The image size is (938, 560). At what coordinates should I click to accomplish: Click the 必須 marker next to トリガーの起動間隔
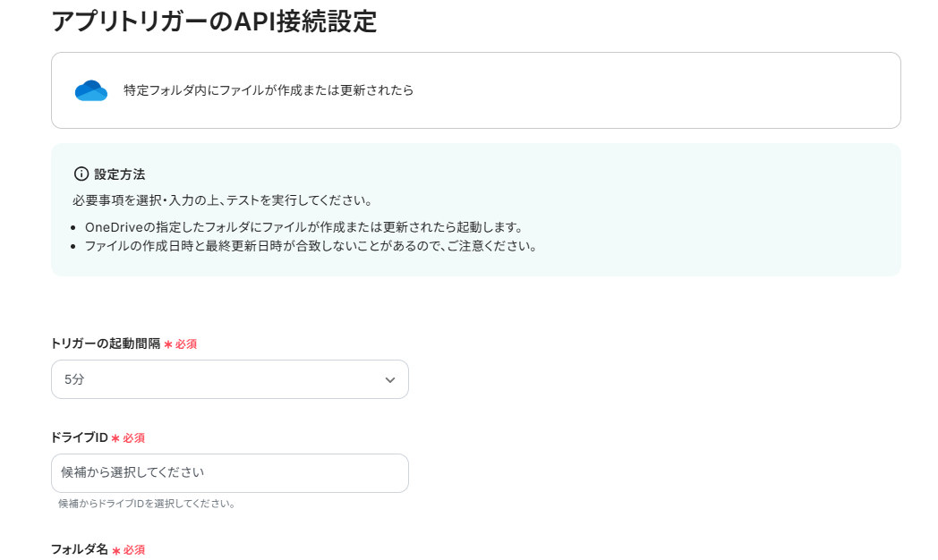click(185, 344)
